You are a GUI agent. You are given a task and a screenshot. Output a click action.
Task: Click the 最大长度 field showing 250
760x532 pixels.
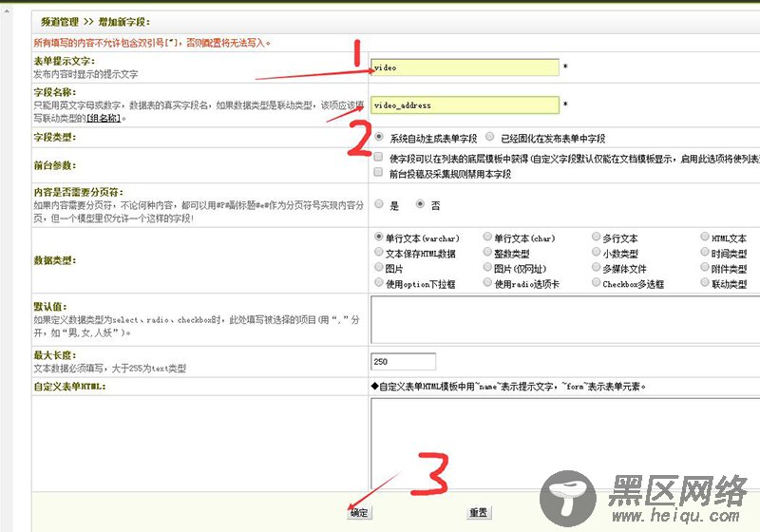coord(403,361)
